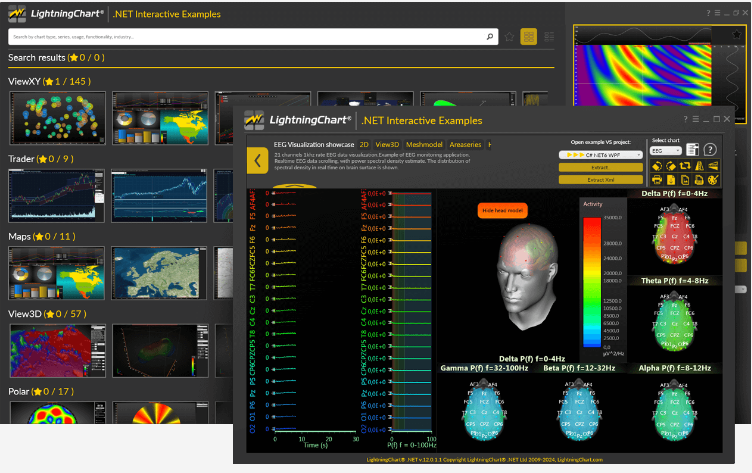Open the C# NET6 WPF project dropdown
The image size is (752, 473).
click(600, 155)
